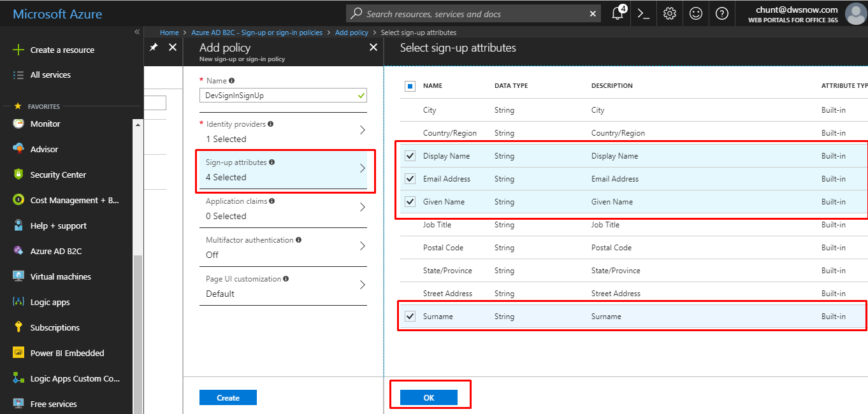This screenshot has height=414, width=868.
Task: Click the Power BI Embedded icon
Action: tap(18, 353)
